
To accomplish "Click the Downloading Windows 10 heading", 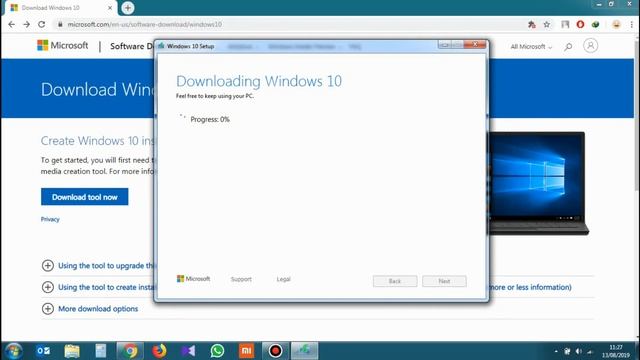I will [x=259, y=81].
